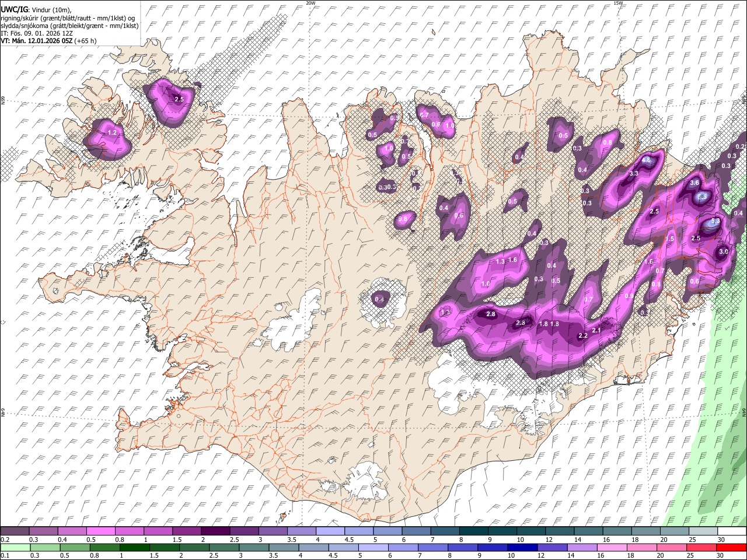Click the '3.5' label in top legend row
The width and height of the screenshot is (747, 560).
pyautogui.click(x=291, y=540)
